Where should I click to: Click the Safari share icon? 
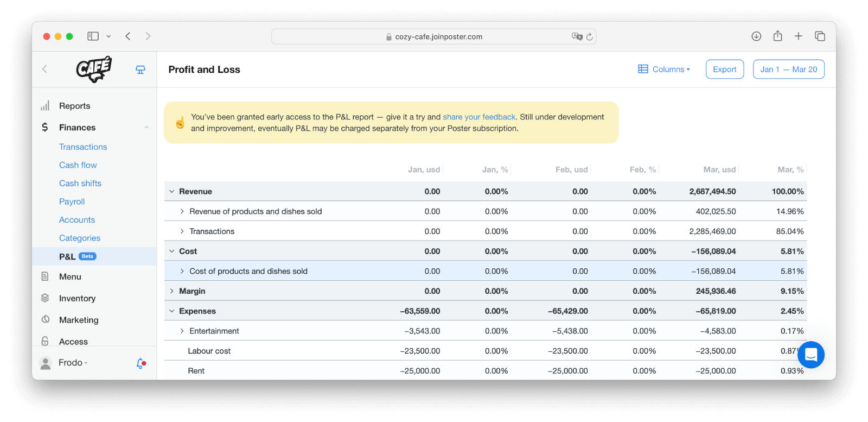click(x=777, y=36)
